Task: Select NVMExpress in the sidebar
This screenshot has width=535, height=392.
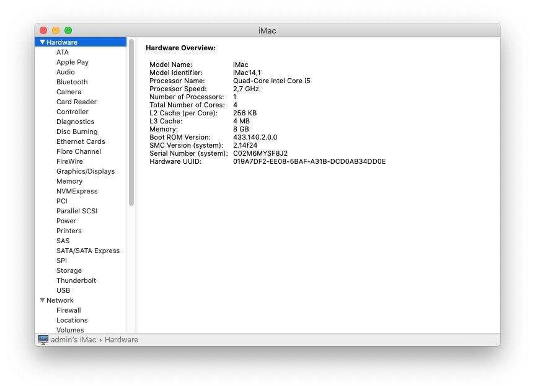Action: pos(77,191)
